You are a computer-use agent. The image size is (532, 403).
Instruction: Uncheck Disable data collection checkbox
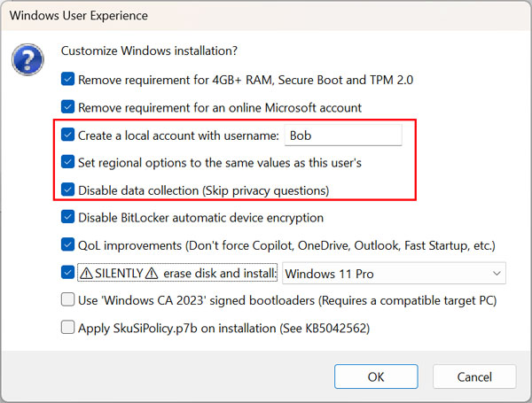[68, 190]
